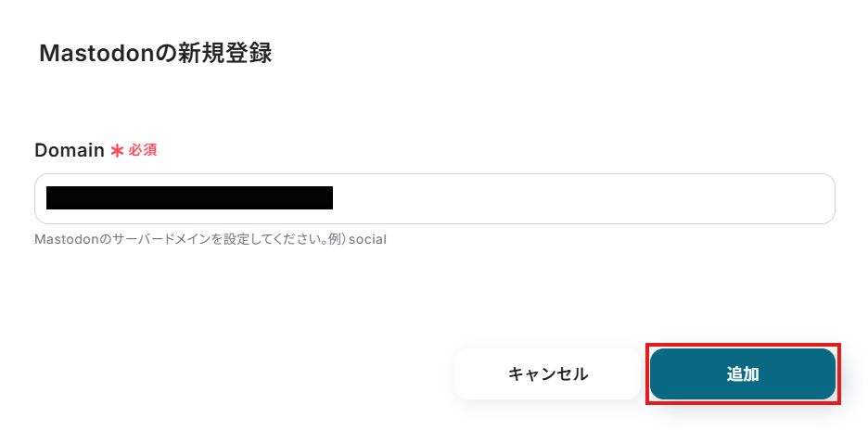The height and width of the screenshot is (430, 868).
Task: Click the Mastodonの新規登録 dialog heading
Action: 156,54
